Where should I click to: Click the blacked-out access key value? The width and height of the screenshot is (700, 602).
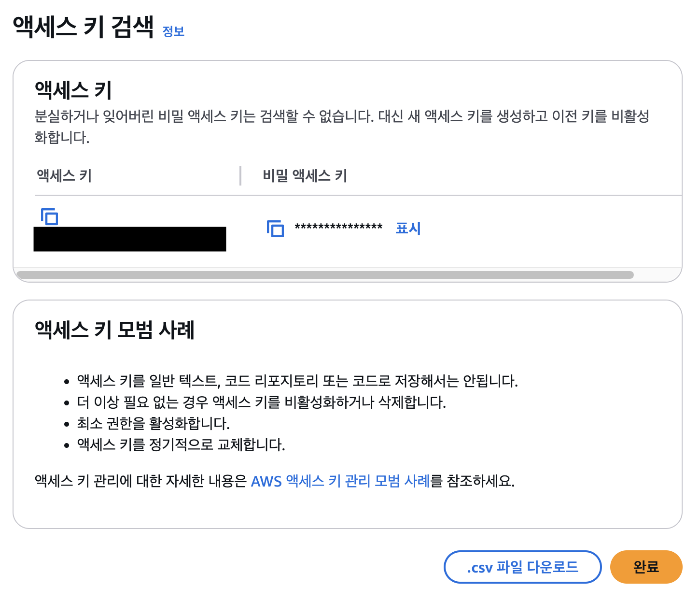tap(129, 239)
